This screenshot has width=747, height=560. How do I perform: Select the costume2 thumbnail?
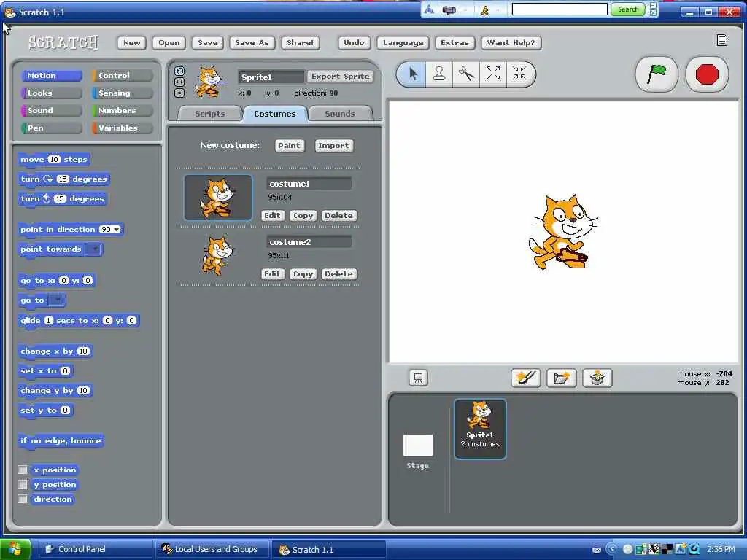point(218,256)
